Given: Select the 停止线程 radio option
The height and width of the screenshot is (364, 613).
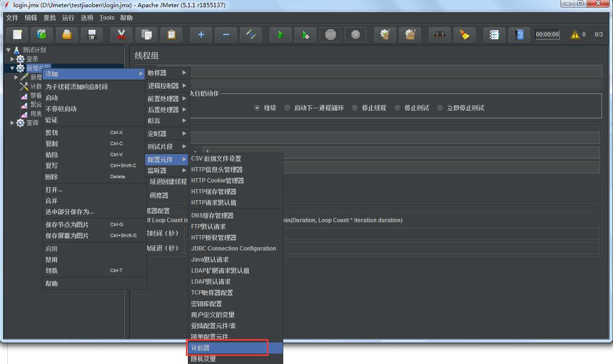Looking at the screenshot, I should pos(355,108).
